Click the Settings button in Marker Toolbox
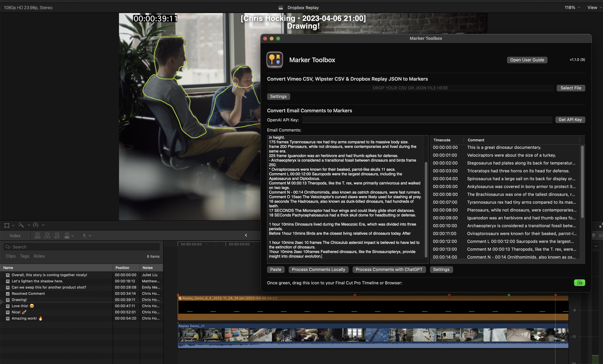This screenshot has height=364, width=603. [442, 269]
